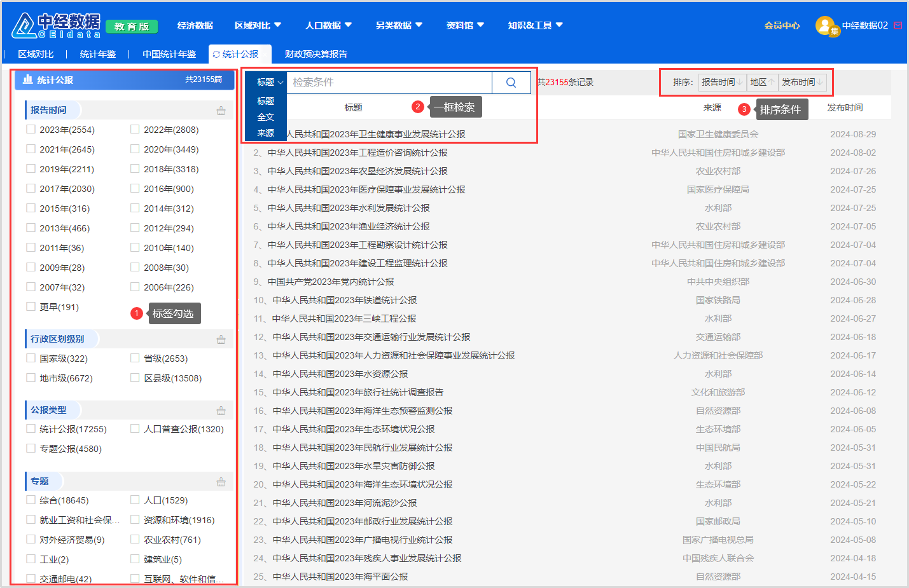
Task: Clear the 报告时间 filter with its eraser icon
Action: click(221, 111)
